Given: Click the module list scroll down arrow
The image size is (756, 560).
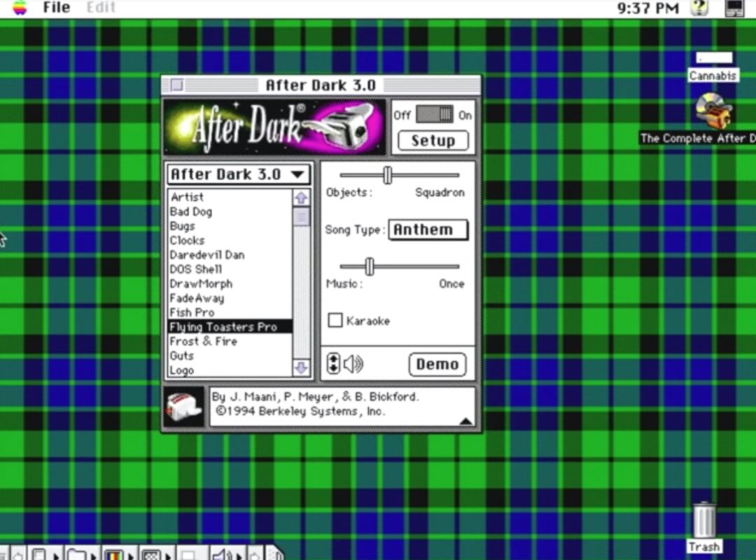Looking at the screenshot, I should (301, 368).
